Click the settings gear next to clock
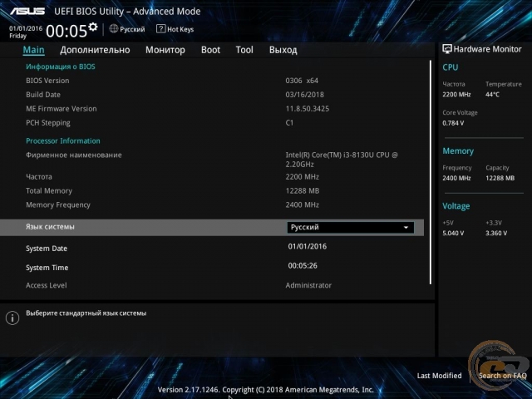 [92, 27]
